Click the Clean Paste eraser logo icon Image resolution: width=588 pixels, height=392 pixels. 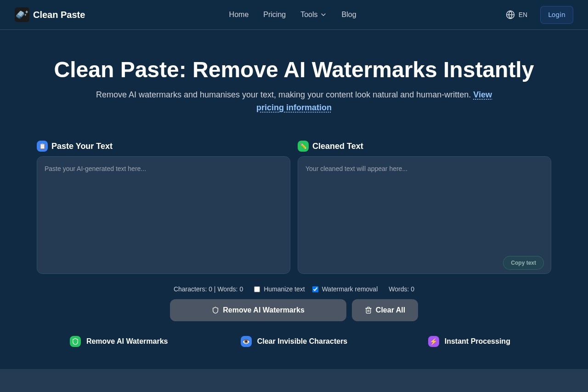point(22,15)
